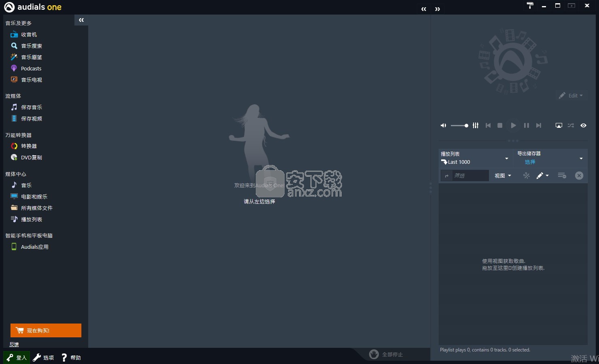Toggle shuffle playback
This screenshot has height=364, width=599.
tap(571, 125)
